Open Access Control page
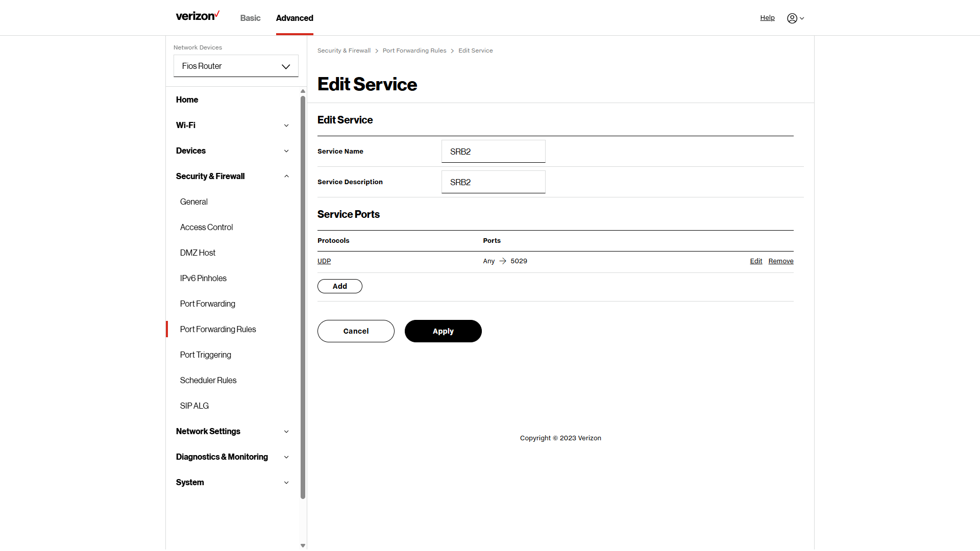Image resolution: width=980 pixels, height=551 pixels. coord(206,228)
